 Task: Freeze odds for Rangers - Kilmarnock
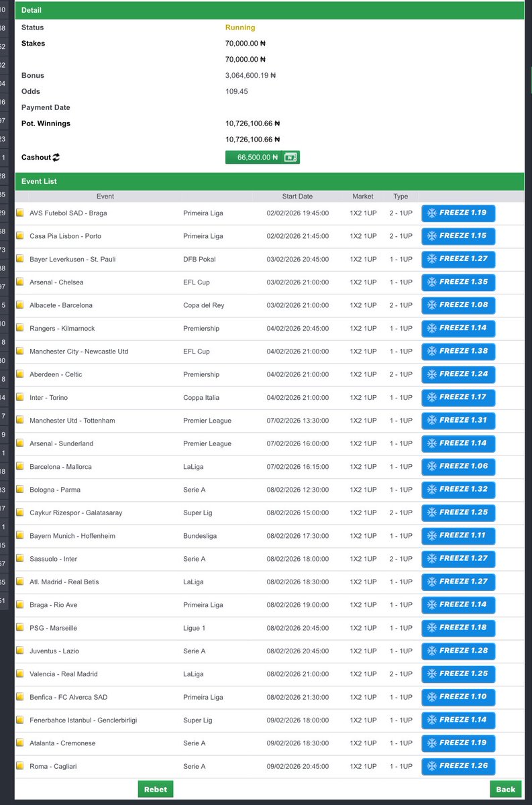click(x=458, y=328)
